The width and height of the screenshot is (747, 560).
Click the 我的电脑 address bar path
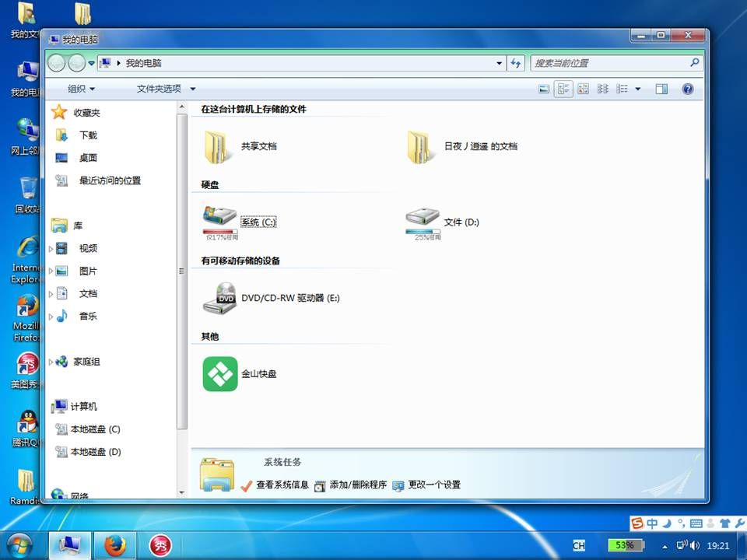[143, 63]
